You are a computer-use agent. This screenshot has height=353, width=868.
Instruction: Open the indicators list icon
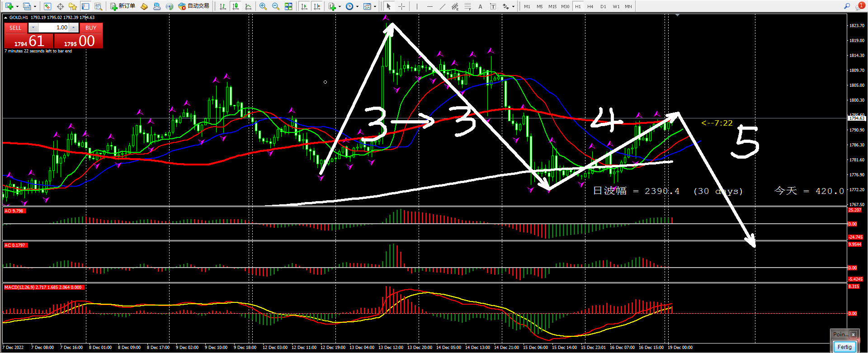[332, 6]
